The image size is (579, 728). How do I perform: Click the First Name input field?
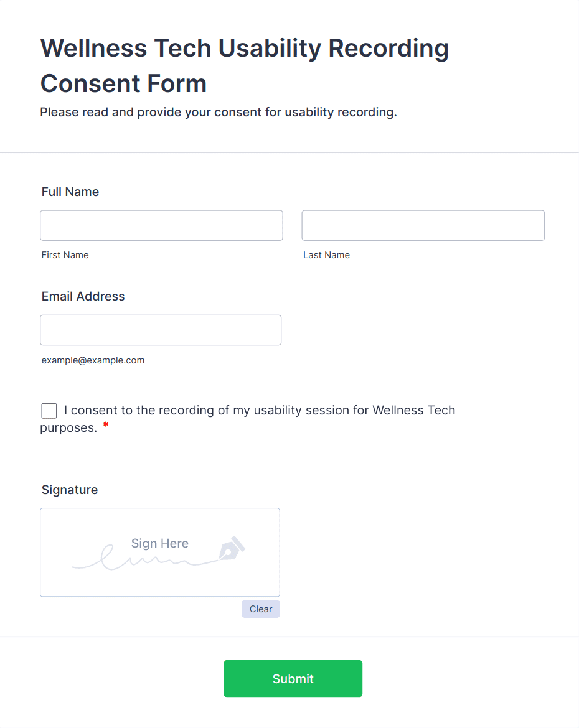coord(161,225)
